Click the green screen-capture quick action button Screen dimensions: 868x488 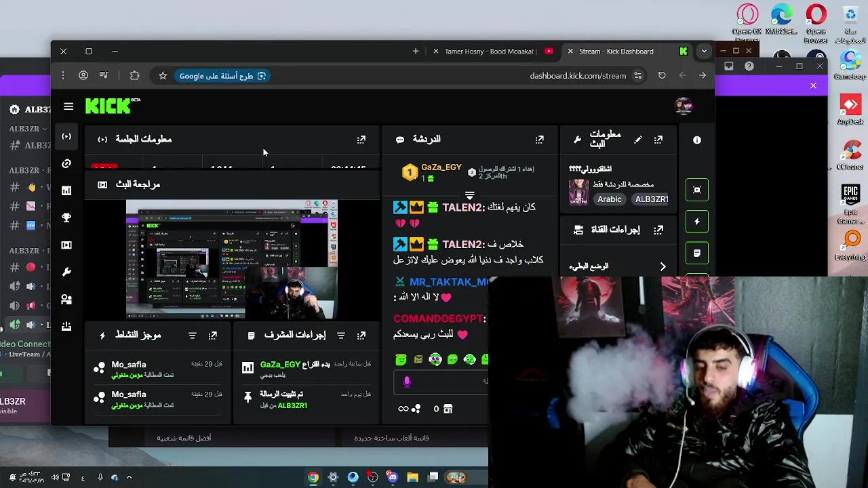[697, 190]
